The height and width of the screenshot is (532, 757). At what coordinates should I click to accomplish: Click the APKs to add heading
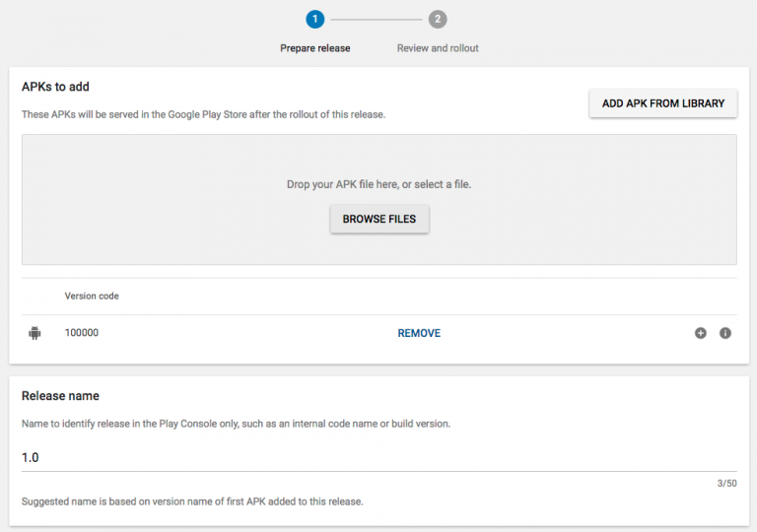(55, 87)
